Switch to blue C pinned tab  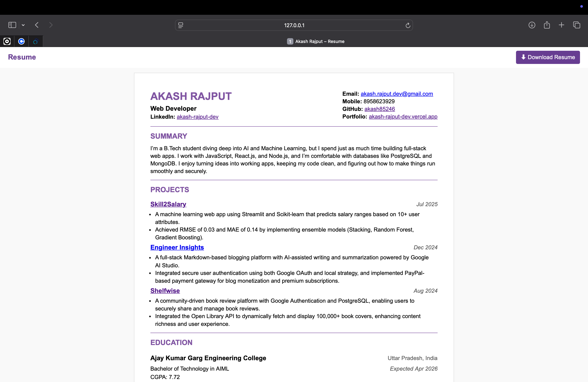click(21, 41)
